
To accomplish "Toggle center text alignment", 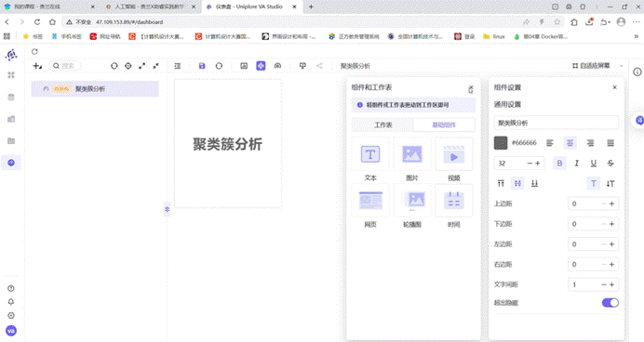I will [570, 143].
